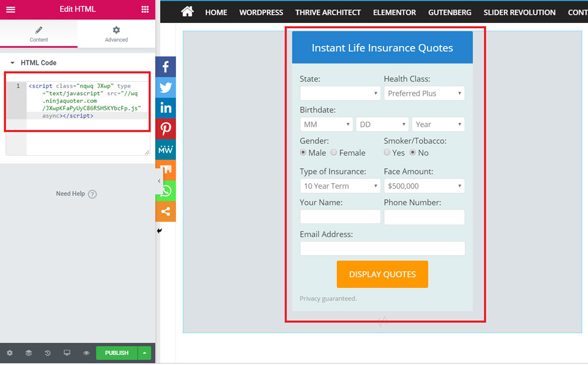This screenshot has width=588, height=365.
Task: Open the Gutenberg menu item
Action: (450, 12)
